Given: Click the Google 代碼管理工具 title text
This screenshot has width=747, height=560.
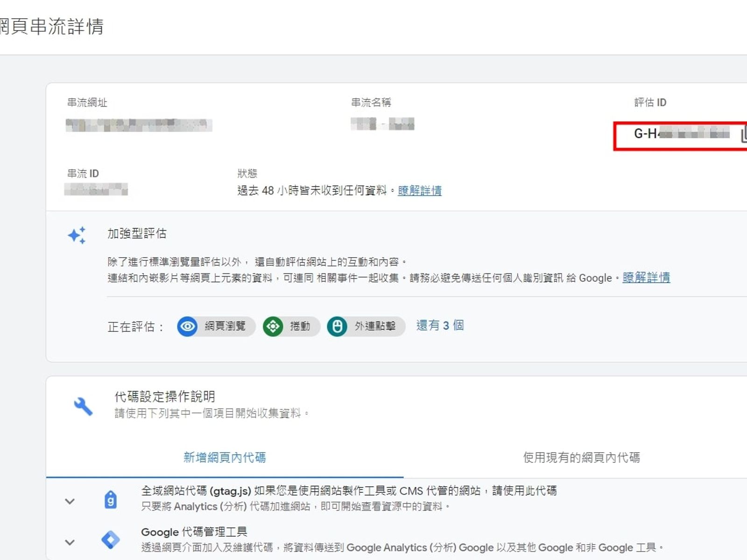Looking at the screenshot, I should [194, 532].
